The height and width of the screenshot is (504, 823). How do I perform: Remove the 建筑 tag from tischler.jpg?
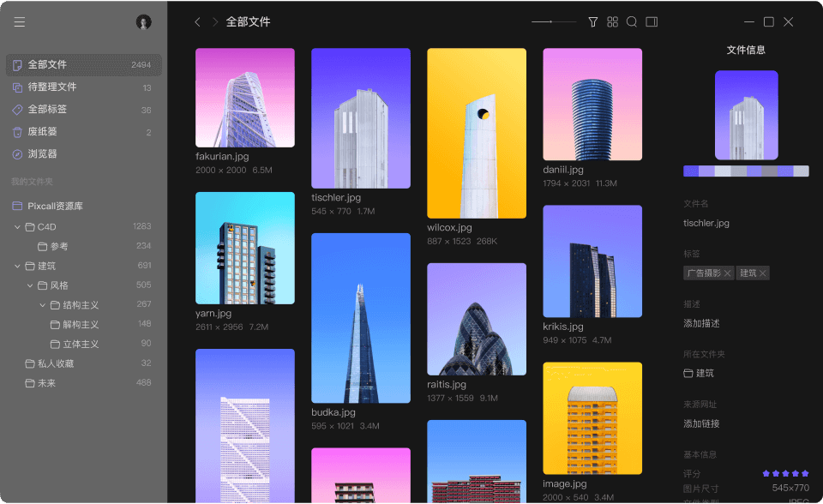coord(763,273)
